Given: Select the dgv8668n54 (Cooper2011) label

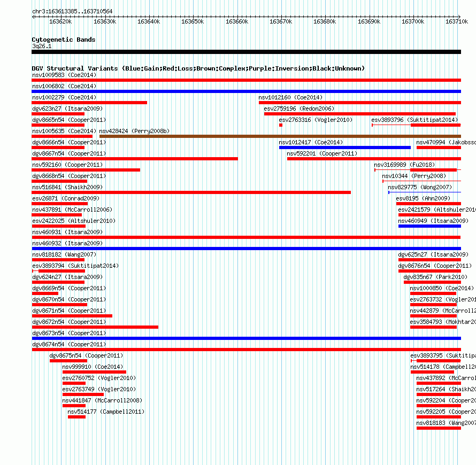Looking at the screenshot, I should (69, 176).
